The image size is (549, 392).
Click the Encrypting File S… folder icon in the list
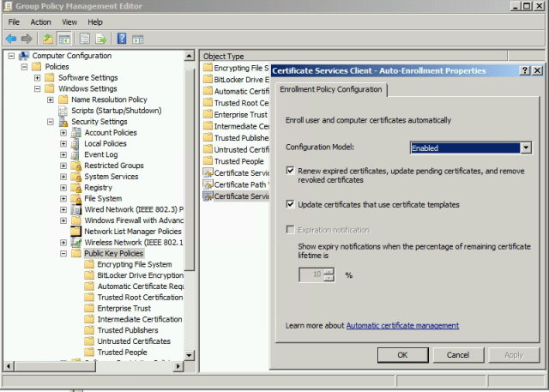pos(208,68)
